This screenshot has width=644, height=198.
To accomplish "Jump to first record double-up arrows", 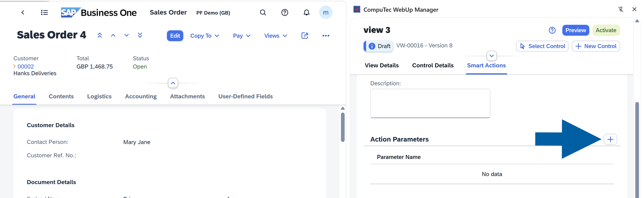I will tap(100, 35).
